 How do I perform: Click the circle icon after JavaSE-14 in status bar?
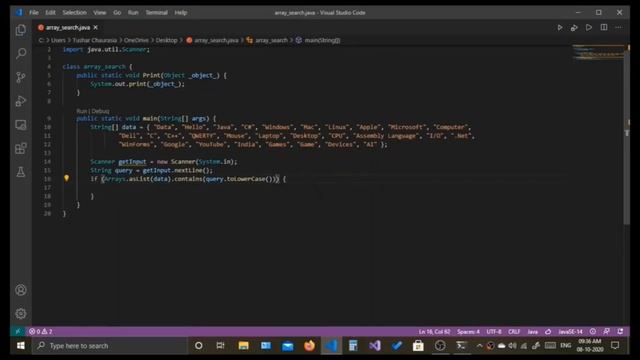click(x=593, y=331)
